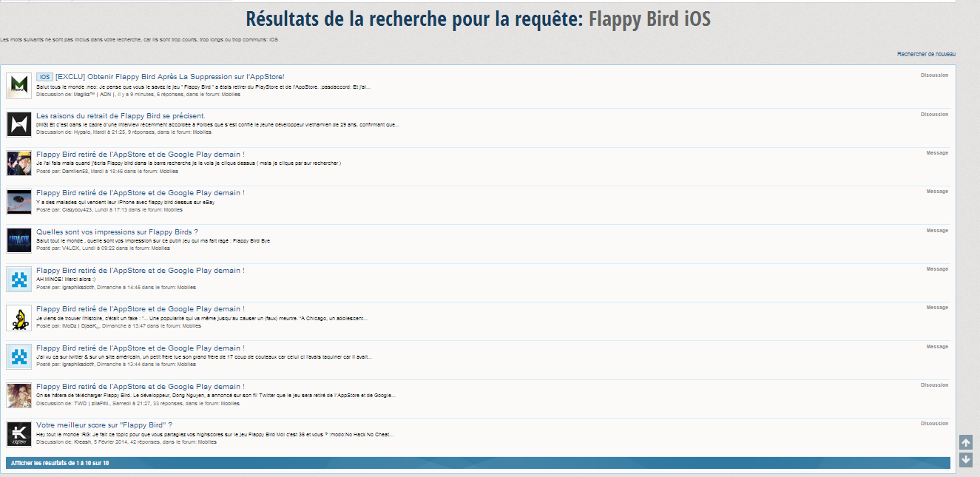Click username 'V4LOX' in post info

(71, 248)
